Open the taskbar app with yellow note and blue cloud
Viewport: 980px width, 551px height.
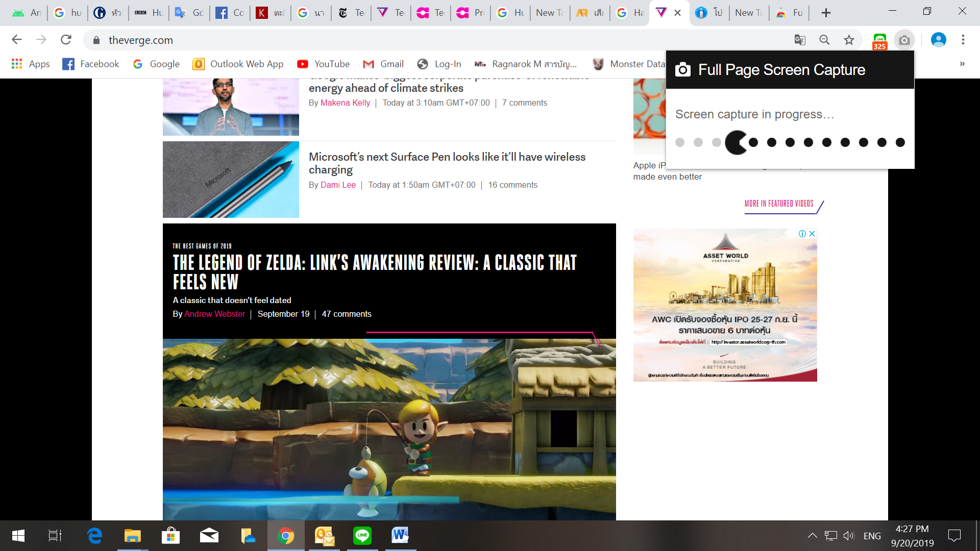(248, 536)
